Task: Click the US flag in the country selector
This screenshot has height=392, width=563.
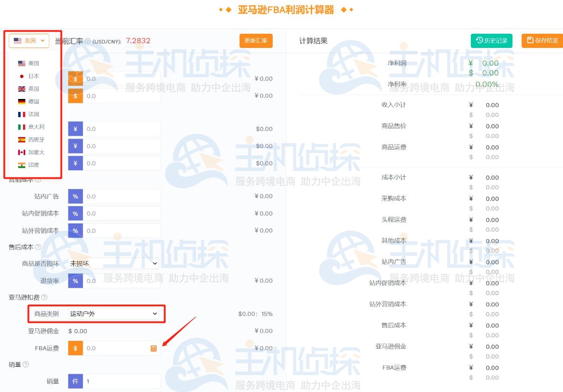Action: 17,40
